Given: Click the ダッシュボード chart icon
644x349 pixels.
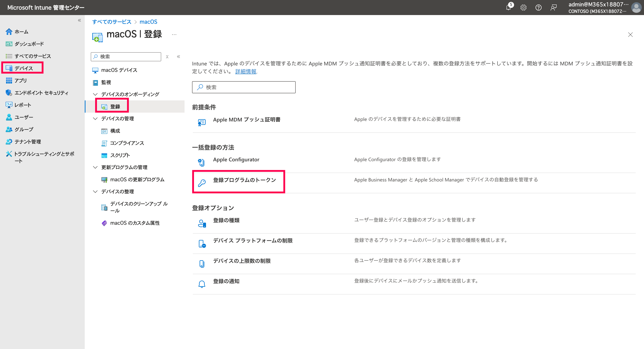Looking at the screenshot, I should (9, 44).
